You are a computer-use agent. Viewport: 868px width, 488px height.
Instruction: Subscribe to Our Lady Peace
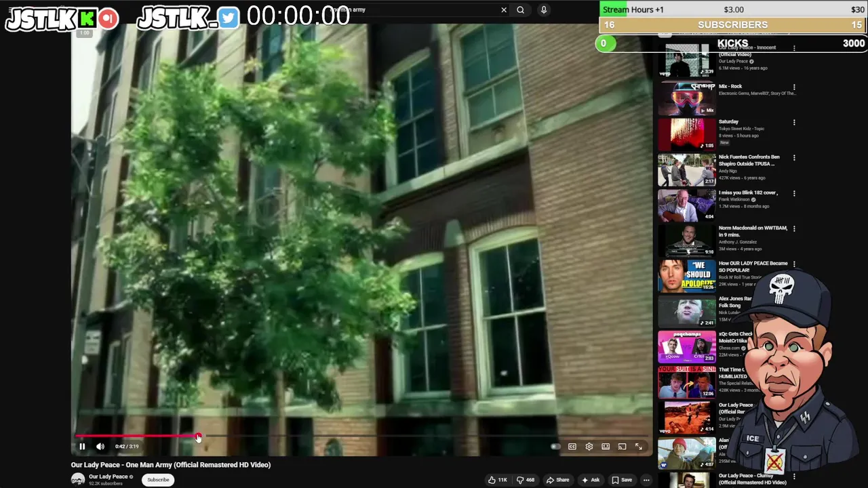point(158,480)
